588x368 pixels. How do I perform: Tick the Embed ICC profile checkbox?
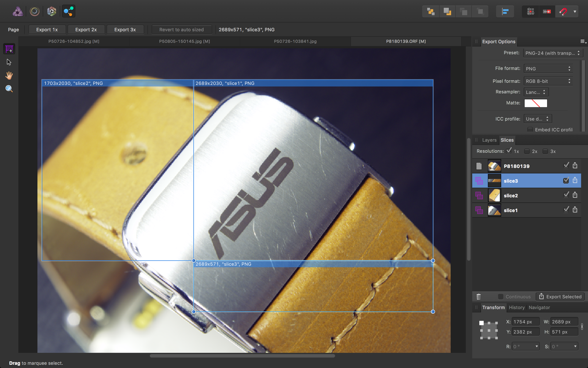tap(530, 130)
